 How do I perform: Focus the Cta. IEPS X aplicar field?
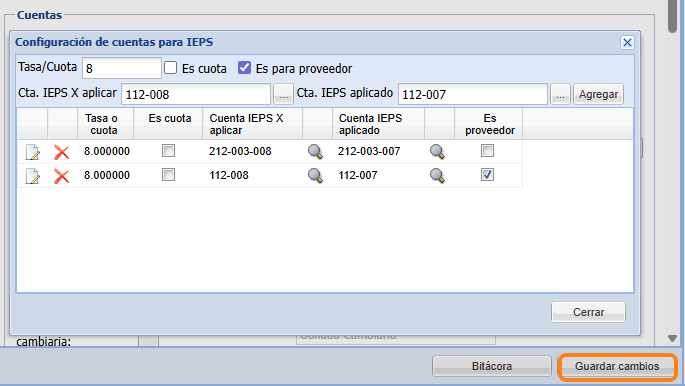tap(196, 94)
